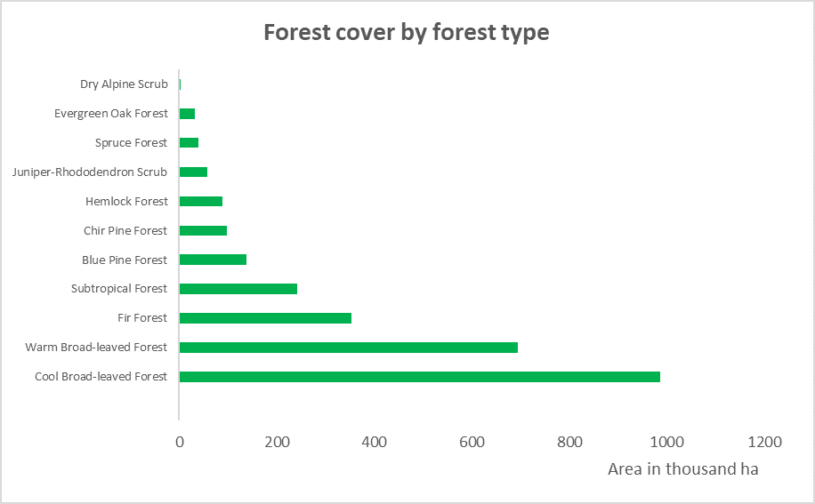Click the chart title "Forest cover by forest type"

click(407, 33)
